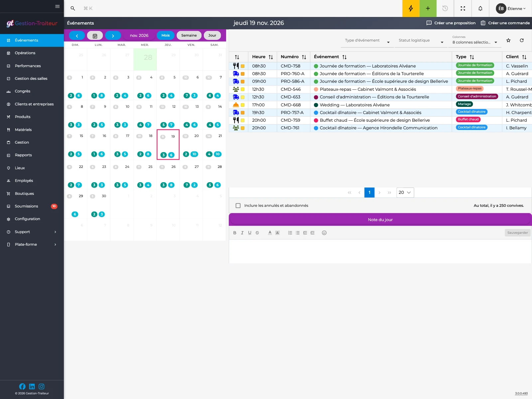532x399 pixels.
Task: Sort table by Type column
Action: (472, 57)
